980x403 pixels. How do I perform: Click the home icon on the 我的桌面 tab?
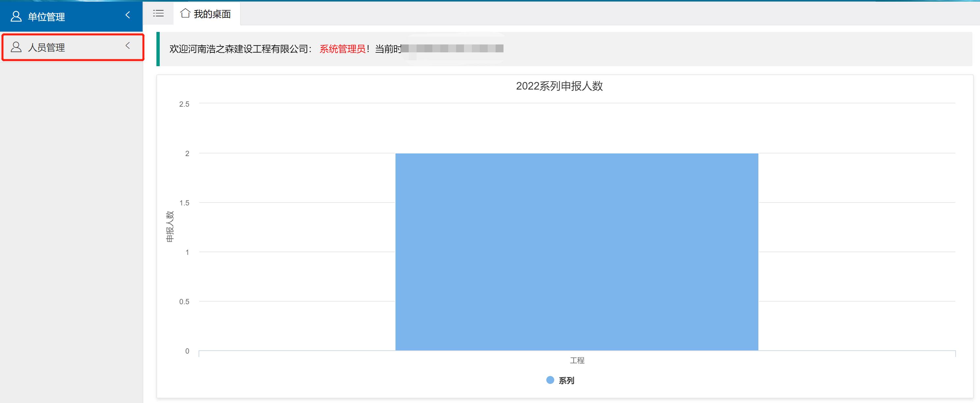(x=185, y=13)
